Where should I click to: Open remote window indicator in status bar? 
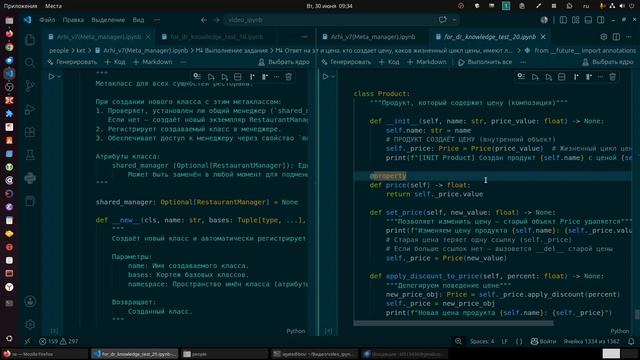click(27, 341)
